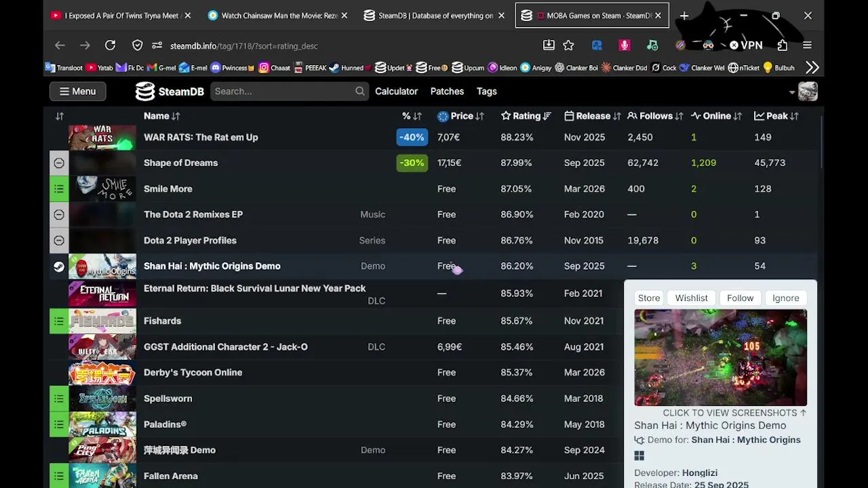Click the Store button in the popup
Viewport: 868px width, 488px height.
(x=649, y=298)
